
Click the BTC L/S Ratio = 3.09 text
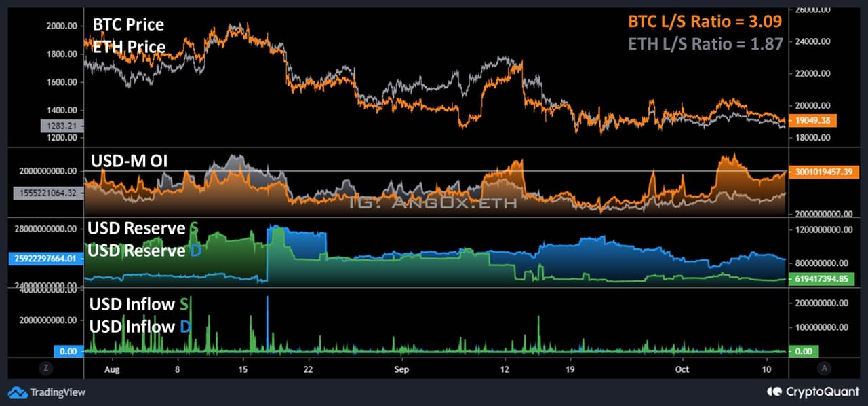pyautogui.click(x=705, y=22)
